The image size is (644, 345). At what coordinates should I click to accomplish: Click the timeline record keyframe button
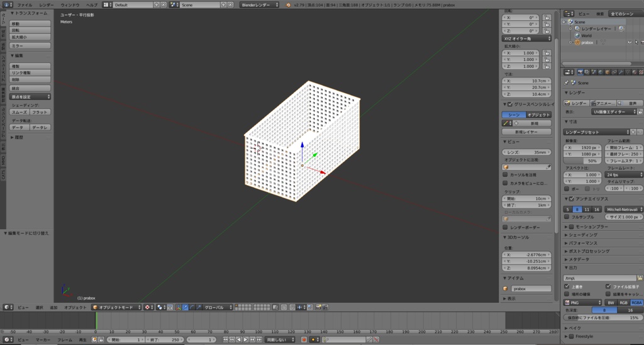pos(303,339)
